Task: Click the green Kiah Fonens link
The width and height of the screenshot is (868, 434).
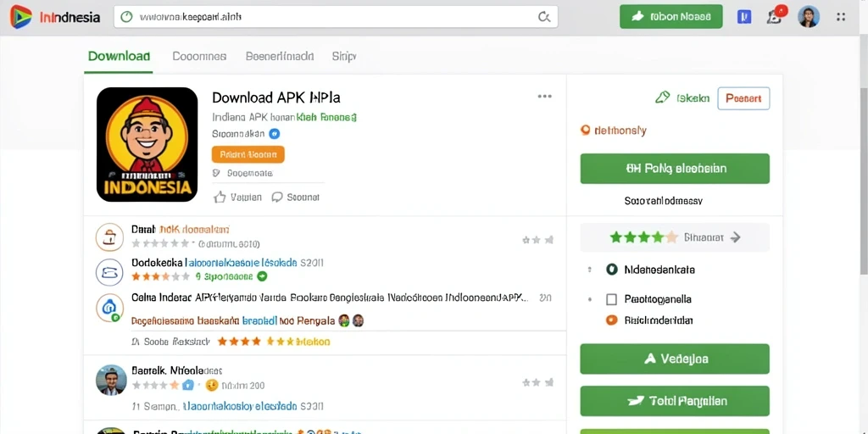Action: point(326,117)
